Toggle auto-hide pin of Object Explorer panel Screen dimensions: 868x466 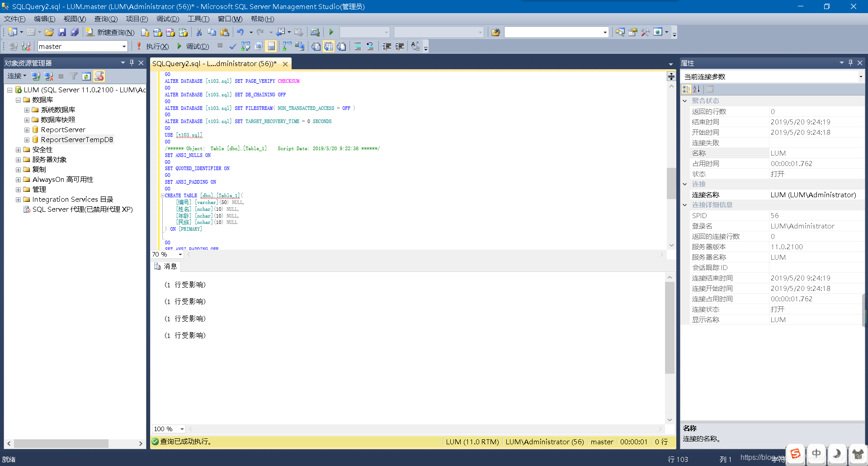click(132, 63)
